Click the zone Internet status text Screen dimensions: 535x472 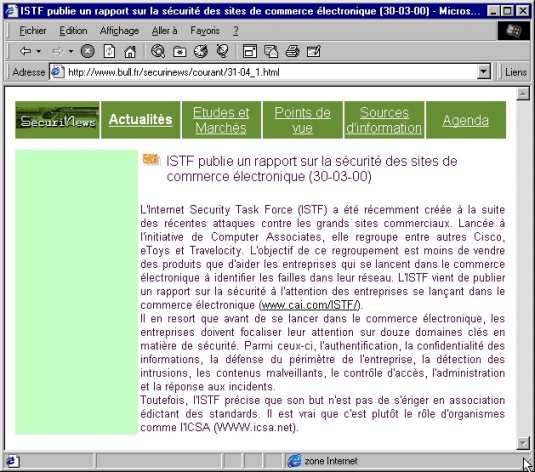click(331, 461)
